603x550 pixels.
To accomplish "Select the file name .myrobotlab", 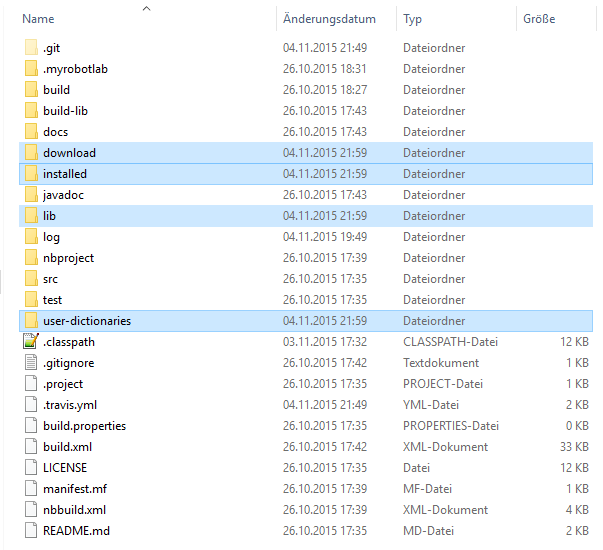I will [75, 69].
